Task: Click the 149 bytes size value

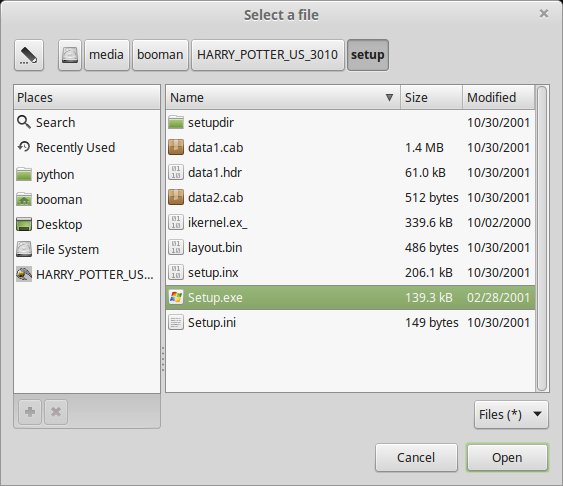Action: tap(432, 323)
